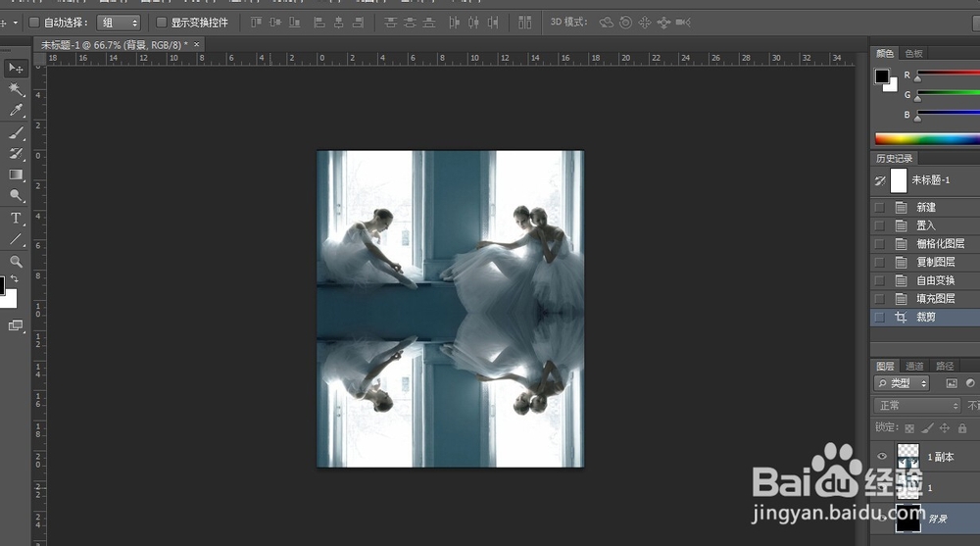This screenshot has width=980, height=546.
Task: Filter layers by adjustment layer icon
Action: (x=970, y=383)
